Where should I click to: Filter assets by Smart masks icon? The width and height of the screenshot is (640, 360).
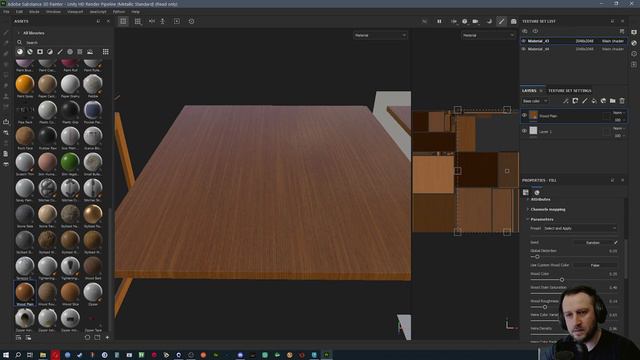[40, 52]
